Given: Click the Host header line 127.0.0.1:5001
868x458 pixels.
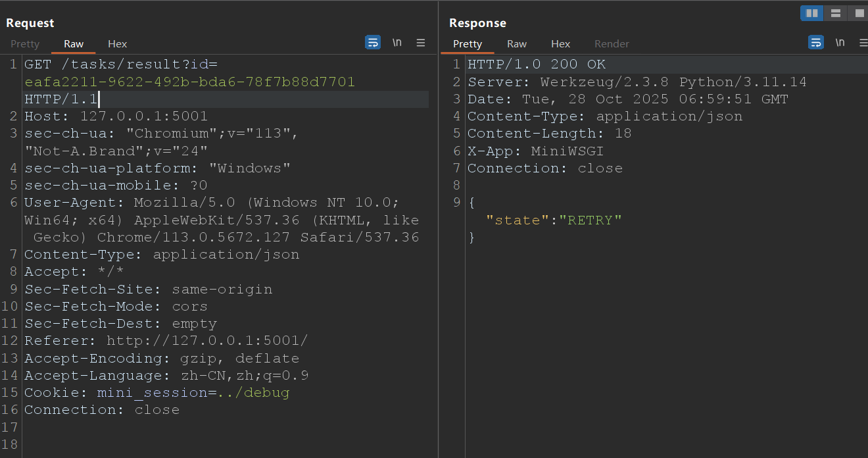Looking at the screenshot, I should point(143,116).
